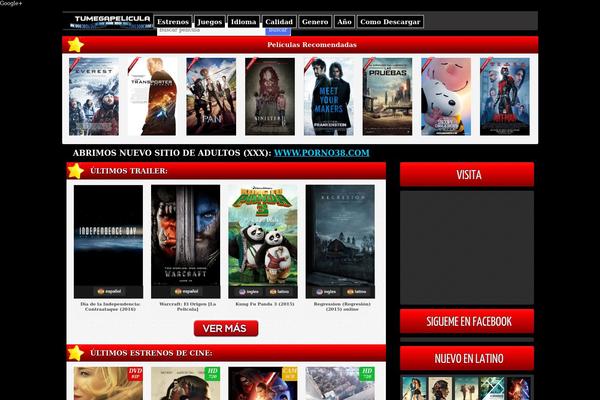Open the Calidad menu

pyautogui.click(x=279, y=22)
